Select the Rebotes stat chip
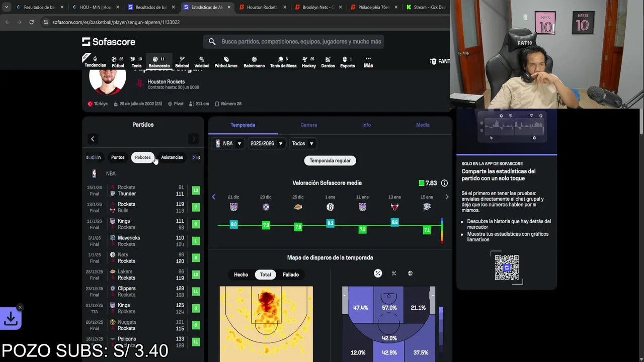 click(142, 157)
